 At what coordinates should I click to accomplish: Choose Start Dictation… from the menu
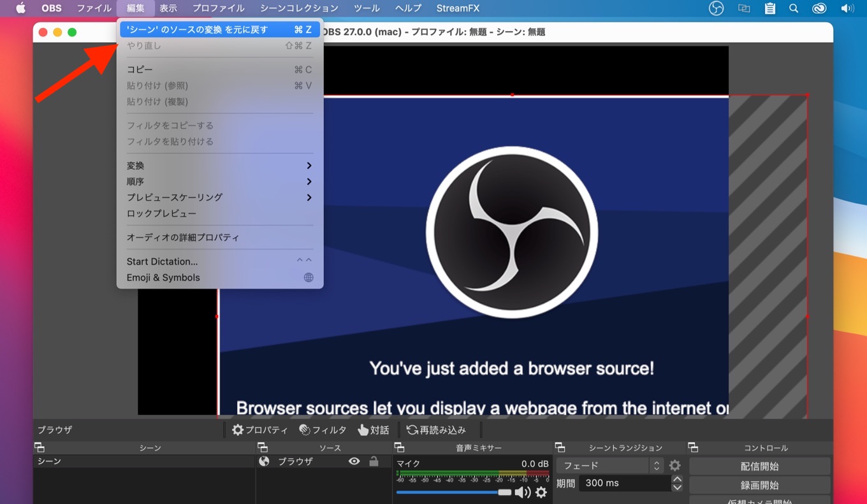point(220,261)
